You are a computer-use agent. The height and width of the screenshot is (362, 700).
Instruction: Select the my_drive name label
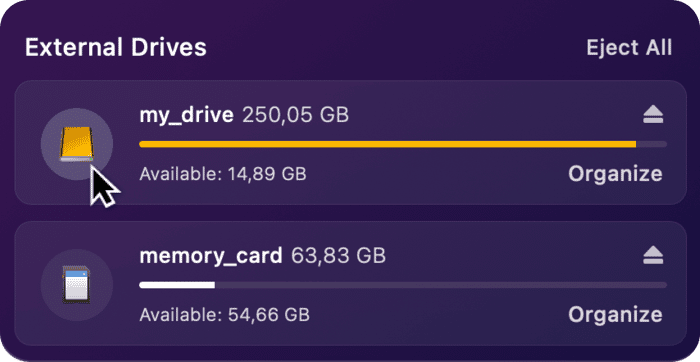click(x=187, y=116)
